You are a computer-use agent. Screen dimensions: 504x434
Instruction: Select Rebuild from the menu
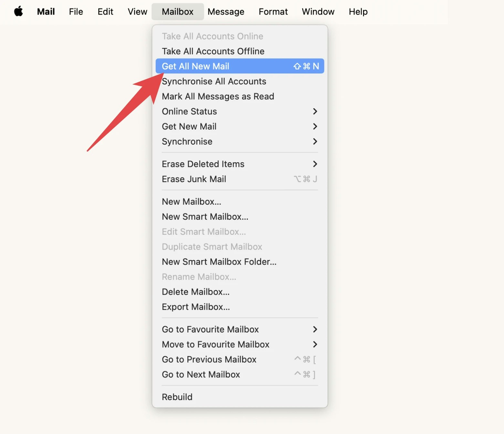tap(240, 397)
